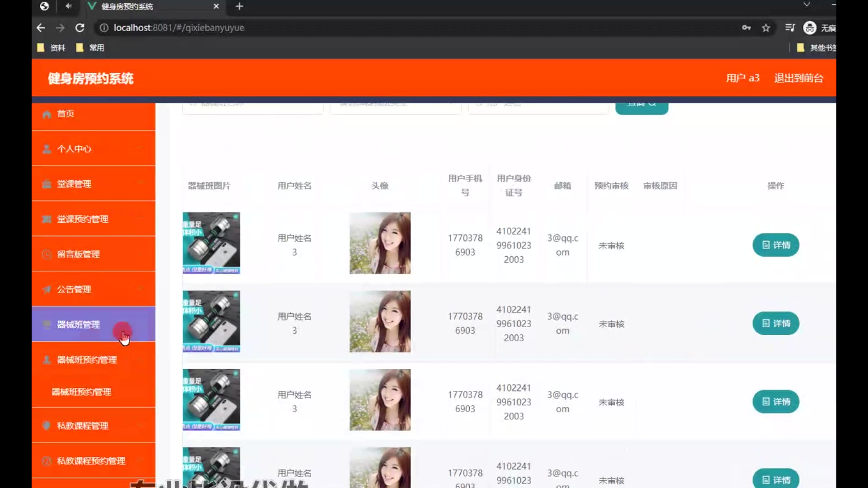Click the megaphone icon beside 公告管理
Screen dimensions: 868x488
(47, 289)
